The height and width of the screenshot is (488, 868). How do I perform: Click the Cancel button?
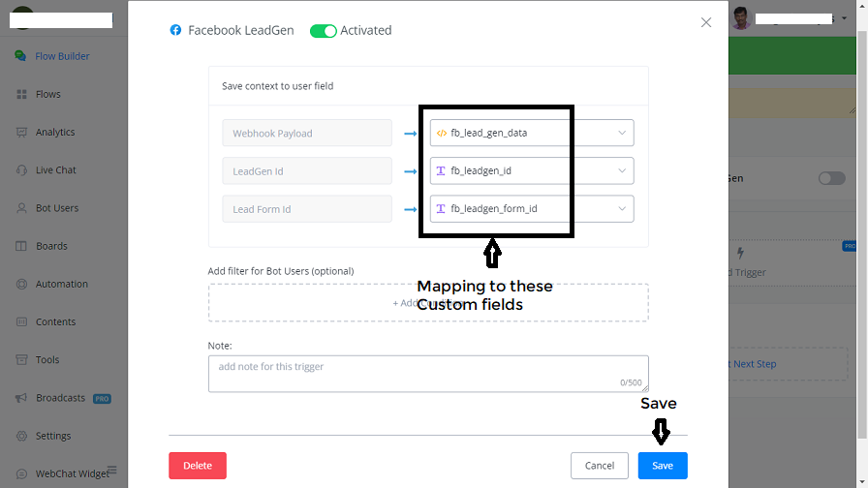coord(600,466)
